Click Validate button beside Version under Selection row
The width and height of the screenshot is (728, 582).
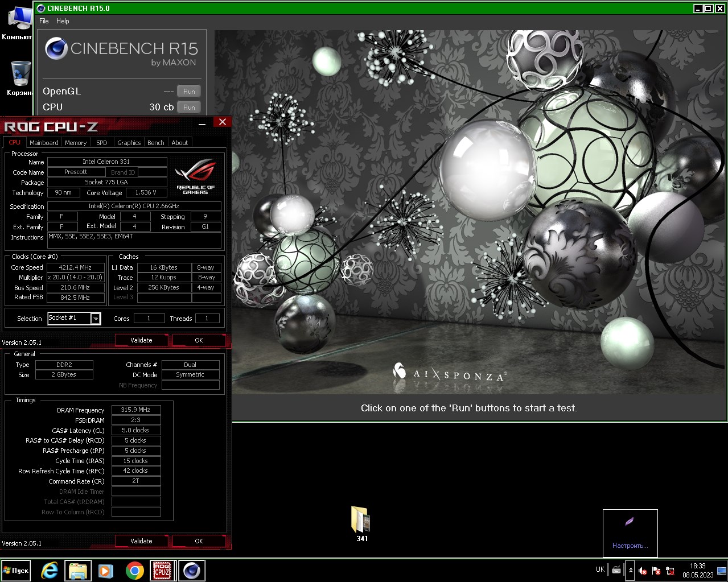[x=141, y=340]
